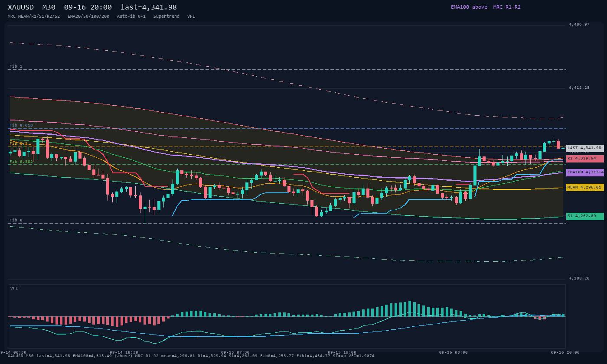This screenshot has width=607, height=364.
Task: Select the Fib 0.618 level label
Action: tap(21, 125)
